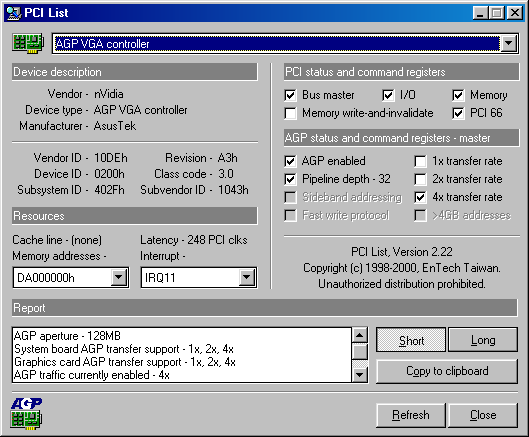
Task: Click report scrollbar up arrow
Action: [x=360, y=335]
